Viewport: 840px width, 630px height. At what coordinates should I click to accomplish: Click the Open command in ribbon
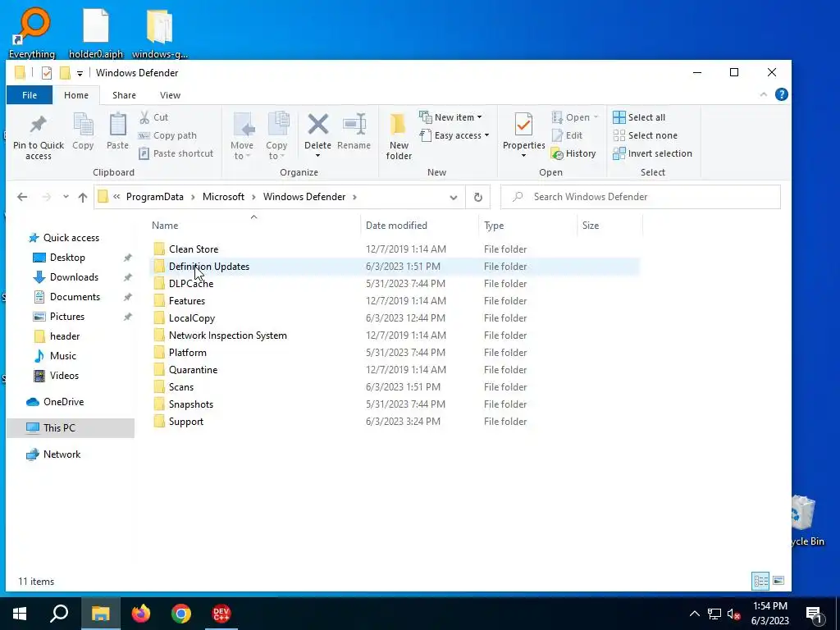pos(574,117)
